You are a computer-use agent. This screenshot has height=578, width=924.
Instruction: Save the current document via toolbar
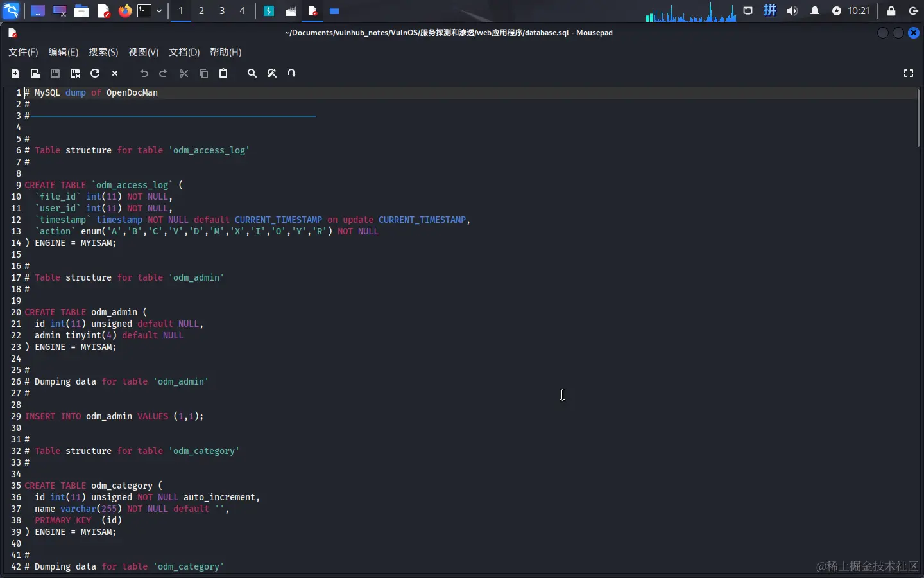tap(55, 73)
